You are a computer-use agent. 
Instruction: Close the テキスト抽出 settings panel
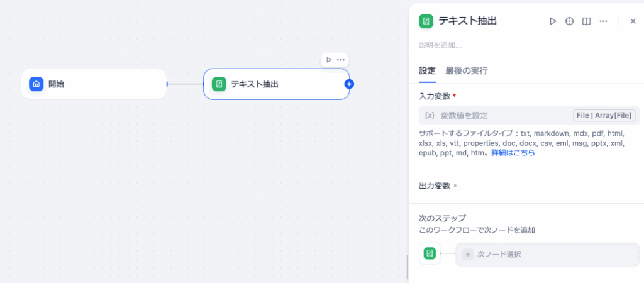click(x=633, y=21)
